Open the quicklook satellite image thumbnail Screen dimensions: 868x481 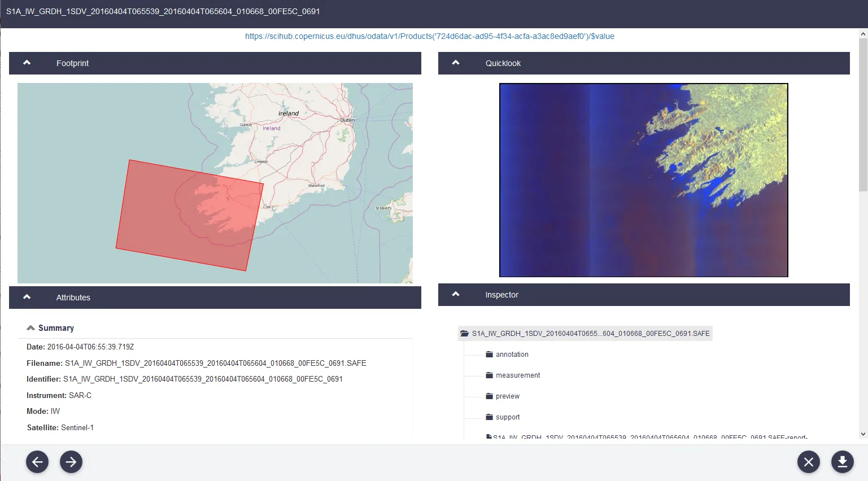tap(644, 180)
